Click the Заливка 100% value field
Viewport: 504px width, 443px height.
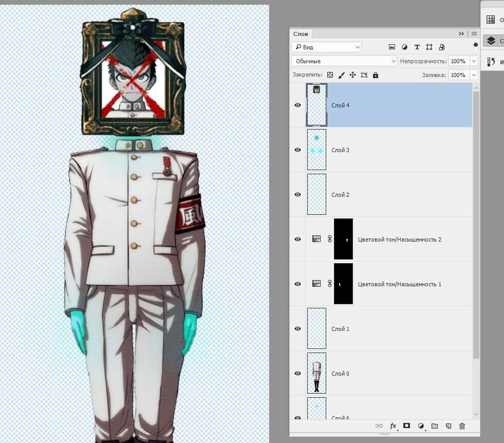(459, 75)
